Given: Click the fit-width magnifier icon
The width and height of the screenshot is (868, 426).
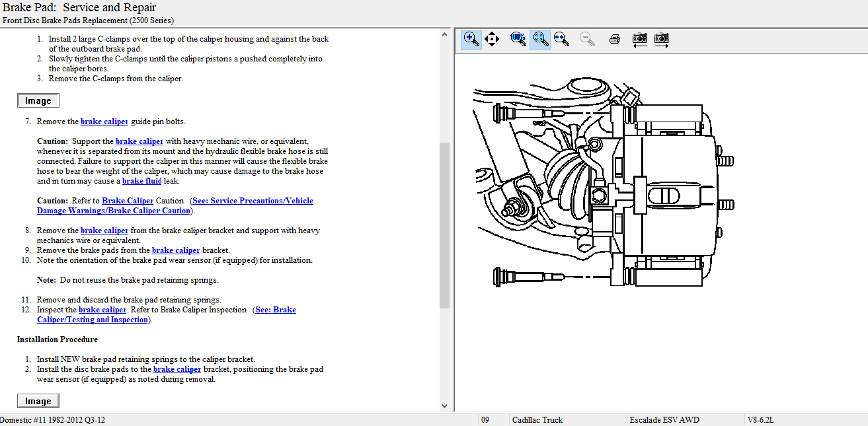Looking at the screenshot, I should 562,39.
